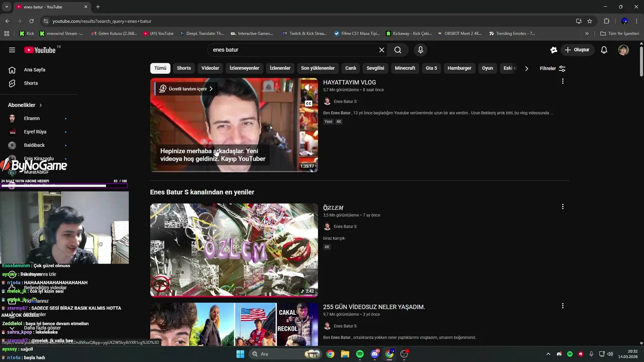Select the Shorts filter chip

pyautogui.click(x=184, y=68)
